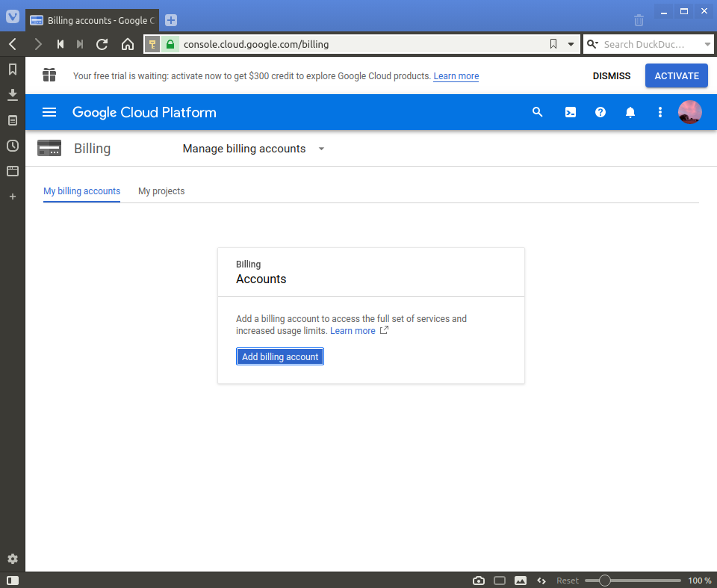Capture page with camera icon

click(x=478, y=581)
